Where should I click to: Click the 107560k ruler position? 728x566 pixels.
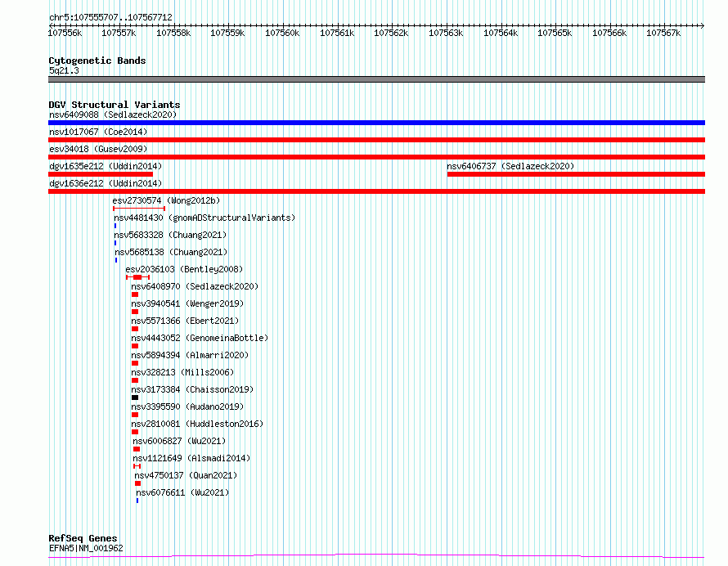coord(282,33)
